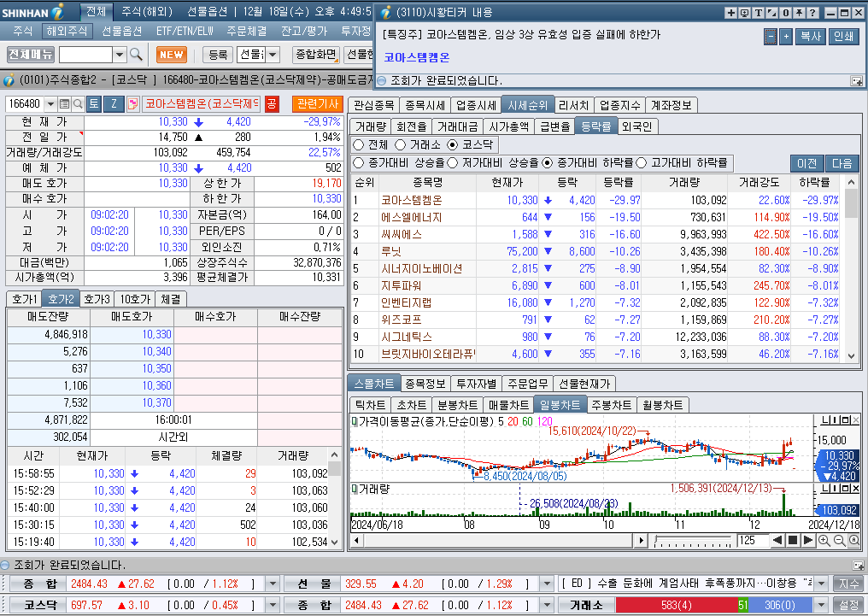The image size is (868, 616).
Task: Click the chart zoom-reset magnifier icon
Action: (x=854, y=540)
